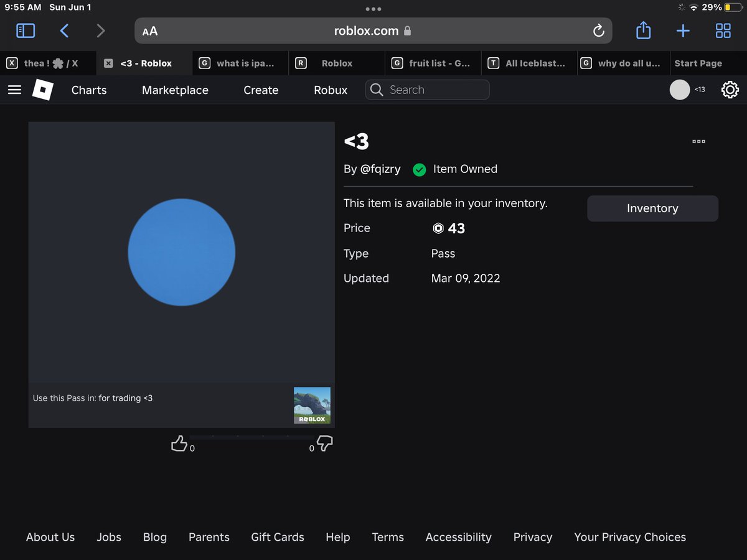This screenshot has height=560, width=747.
Task: Add a new tab with plus icon
Action: click(x=683, y=31)
